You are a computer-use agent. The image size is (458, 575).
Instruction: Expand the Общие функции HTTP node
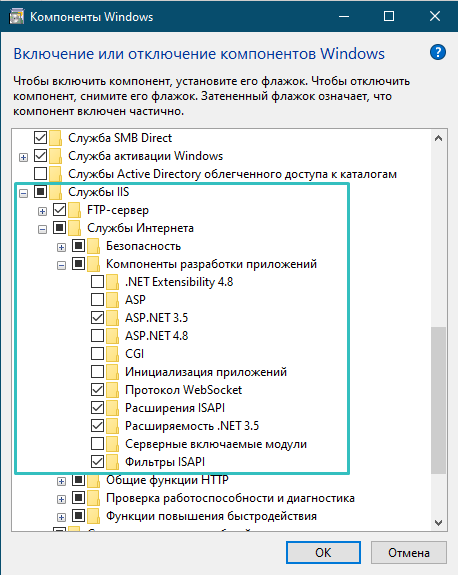tap(62, 481)
